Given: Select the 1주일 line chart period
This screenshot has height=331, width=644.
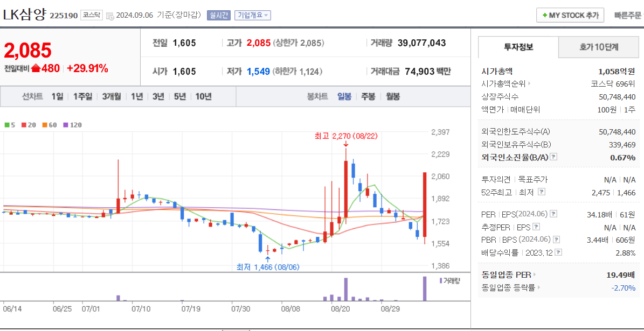Looking at the screenshot, I should pyautogui.click(x=82, y=97).
